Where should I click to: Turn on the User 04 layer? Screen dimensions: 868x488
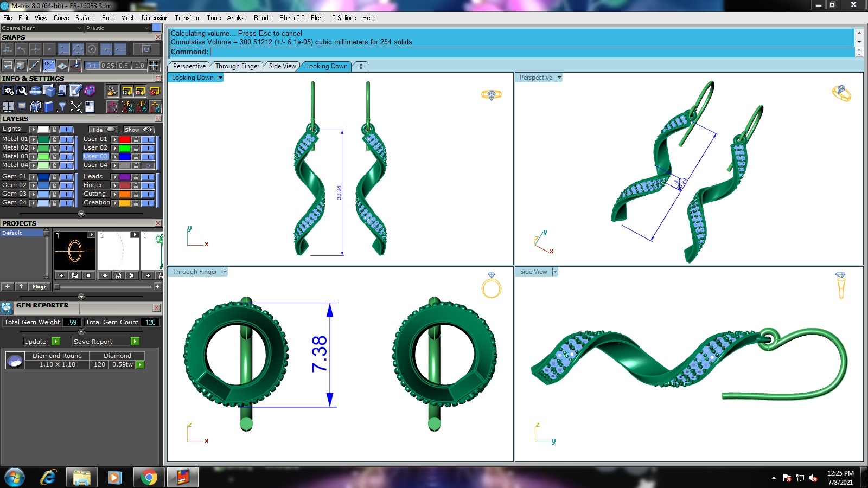pyautogui.click(x=148, y=165)
